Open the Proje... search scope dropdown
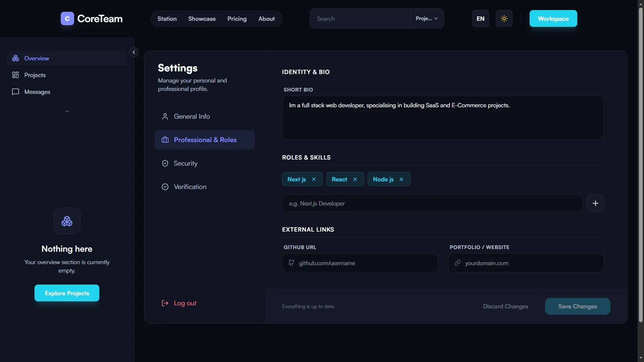644x362 pixels. coord(427,18)
